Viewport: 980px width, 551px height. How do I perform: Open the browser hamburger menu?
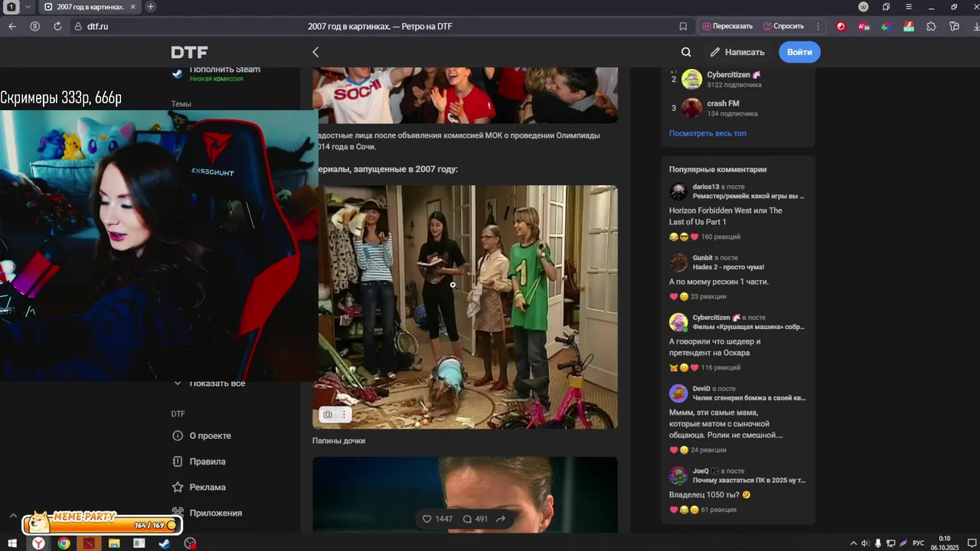pos(909,7)
